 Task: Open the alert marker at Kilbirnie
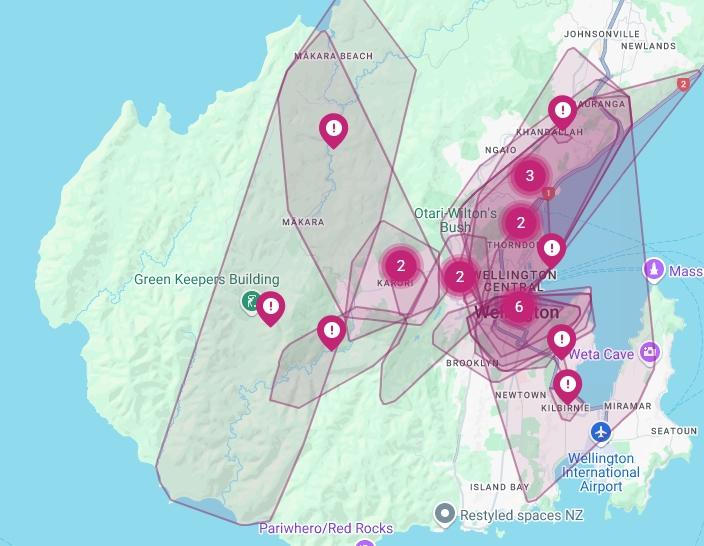568,384
